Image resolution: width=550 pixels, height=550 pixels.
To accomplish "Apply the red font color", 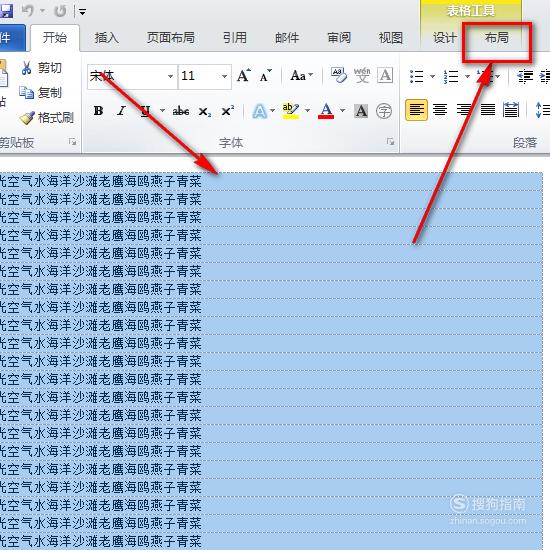I will (326, 111).
